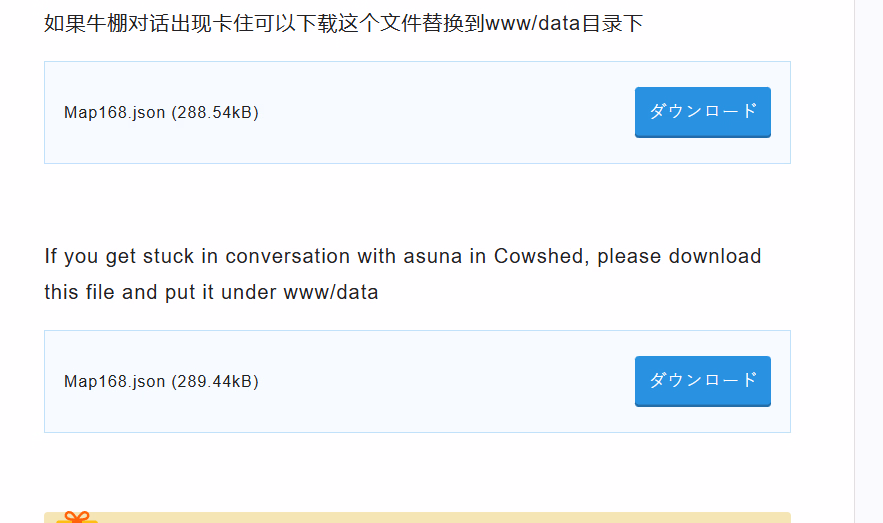This screenshot has height=523, width=883.
Task: Click the "(289.44kB)" size label
Action: coord(215,382)
